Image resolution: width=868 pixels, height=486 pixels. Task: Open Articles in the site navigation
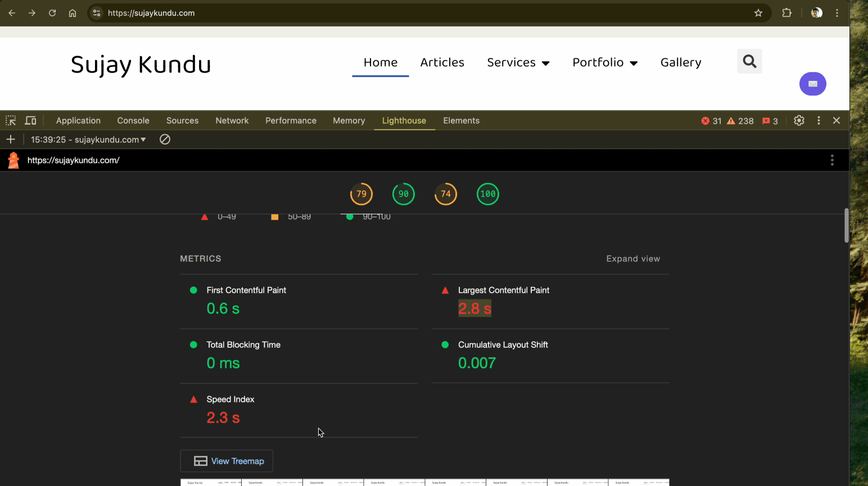click(442, 62)
